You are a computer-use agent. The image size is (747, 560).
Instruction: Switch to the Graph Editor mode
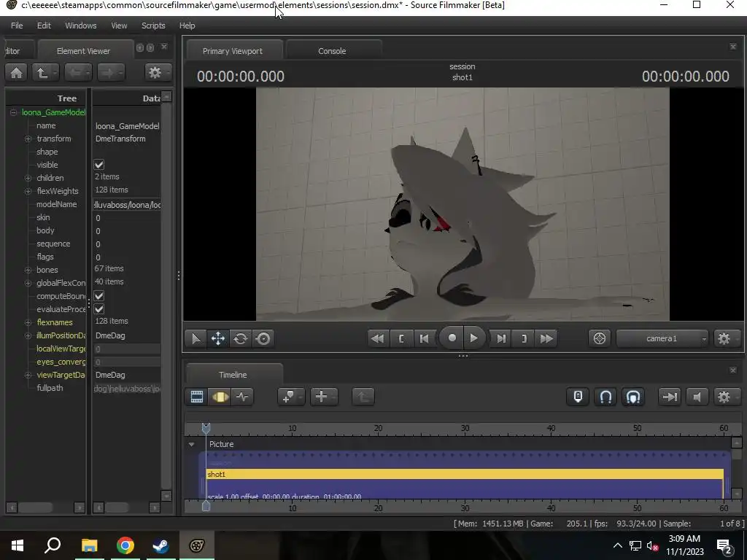(x=242, y=397)
